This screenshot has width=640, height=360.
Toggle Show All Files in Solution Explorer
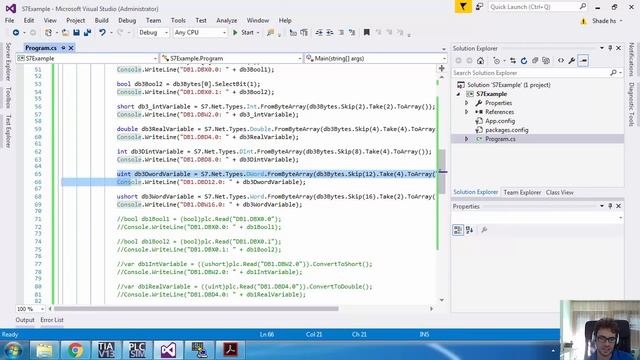point(546,60)
